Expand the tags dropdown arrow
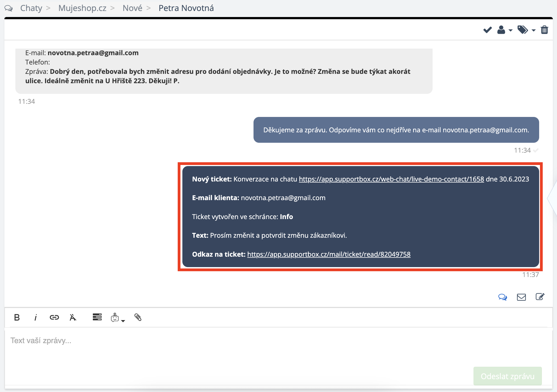Screen dimensions: 557x392 [533, 30]
